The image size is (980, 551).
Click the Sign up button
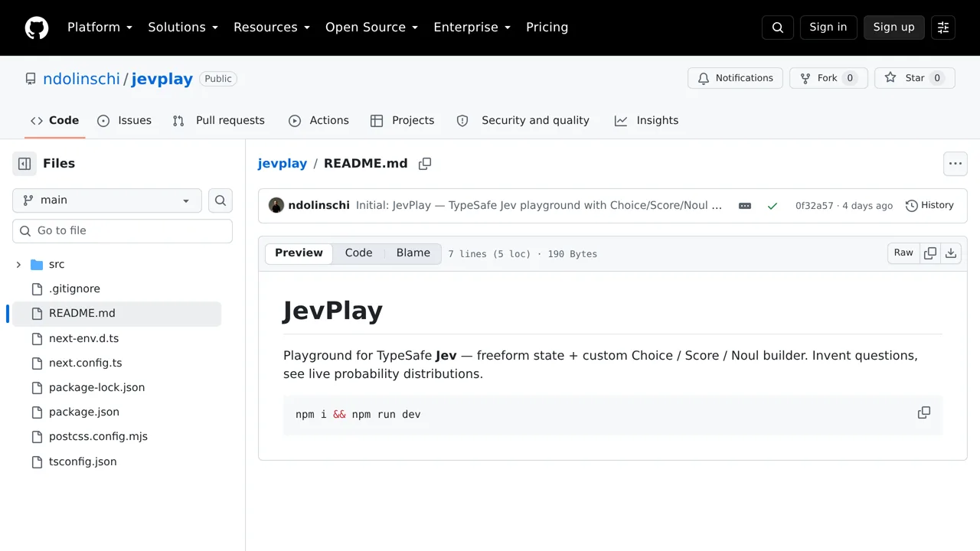[894, 28]
